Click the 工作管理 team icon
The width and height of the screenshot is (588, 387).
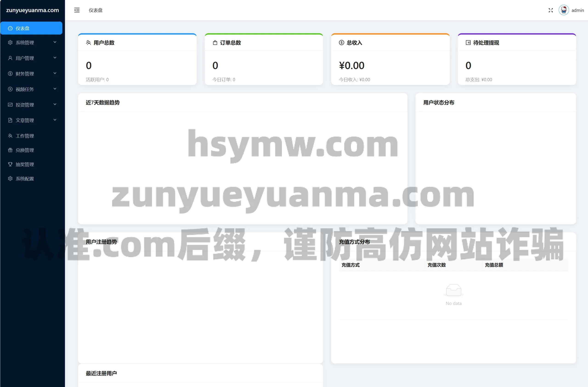[x=10, y=136]
